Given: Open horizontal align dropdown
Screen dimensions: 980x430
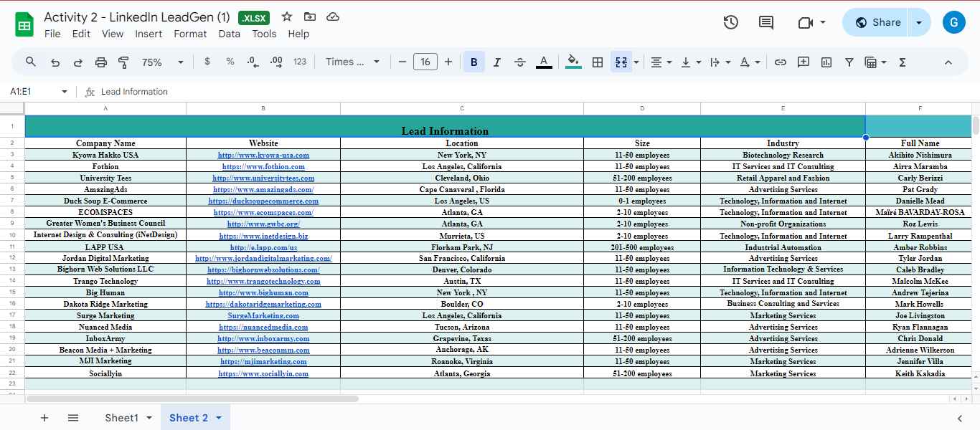Looking at the screenshot, I should [661, 62].
